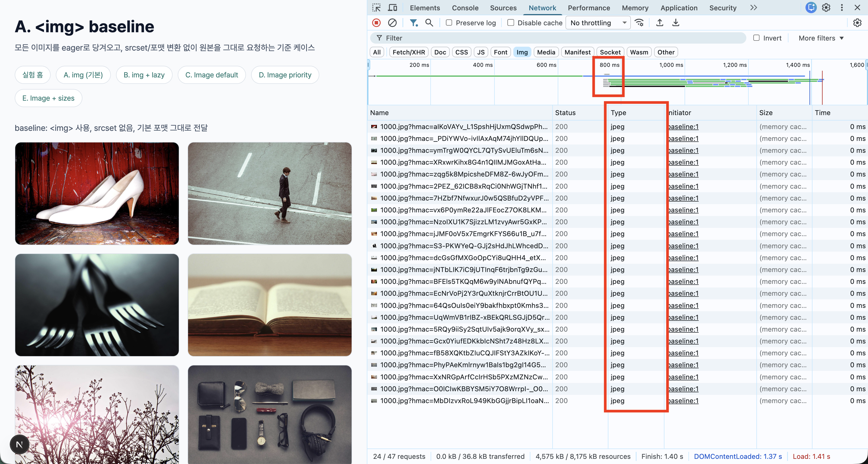Enable Disable cache checkbox

(511, 23)
